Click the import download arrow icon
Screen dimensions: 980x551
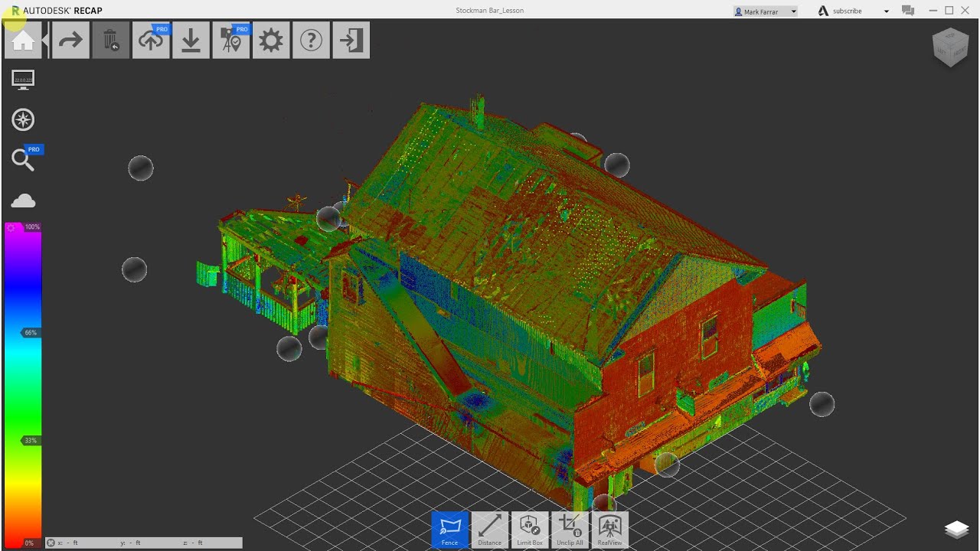(x=191, y=41)
